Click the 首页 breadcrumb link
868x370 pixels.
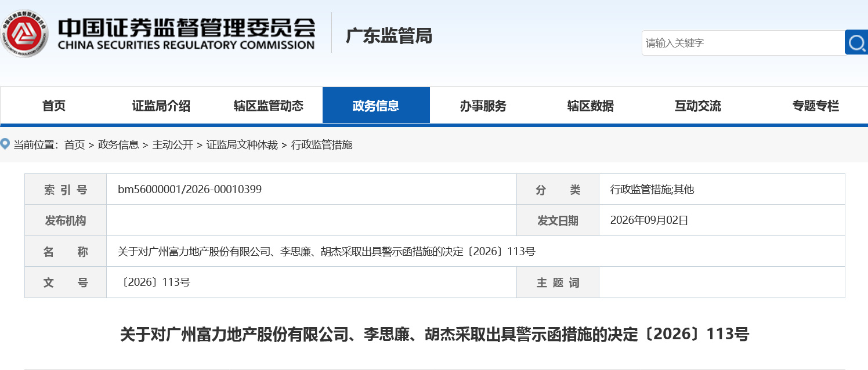pos(74,144)
